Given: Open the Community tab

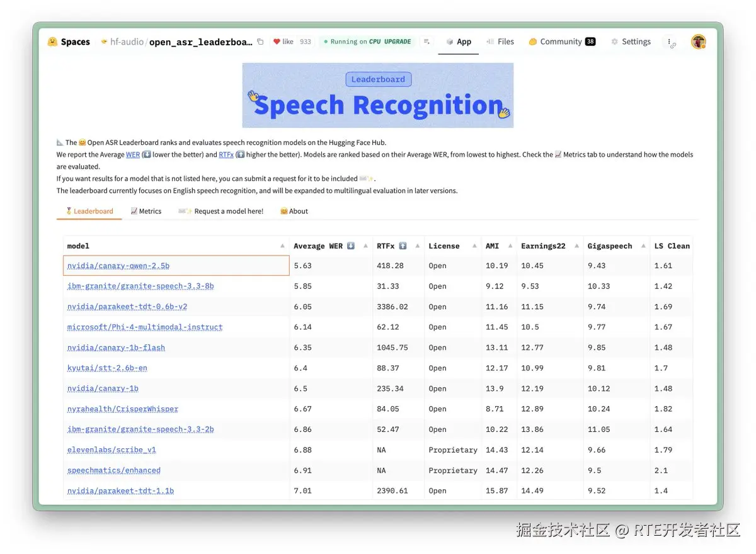Looking at the screenshot, I should click(x=562, y=42).
